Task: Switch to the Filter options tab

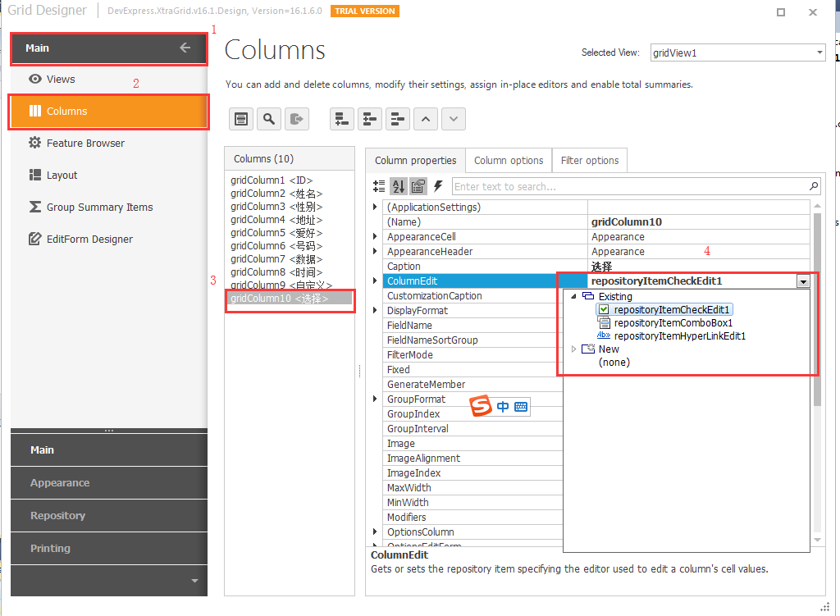Action: point(590,161)
